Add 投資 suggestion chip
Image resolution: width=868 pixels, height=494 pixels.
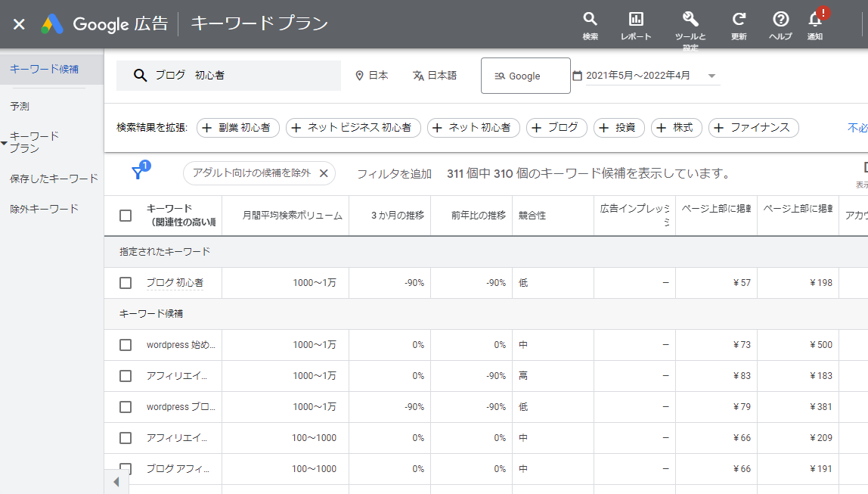click(619, 128)
